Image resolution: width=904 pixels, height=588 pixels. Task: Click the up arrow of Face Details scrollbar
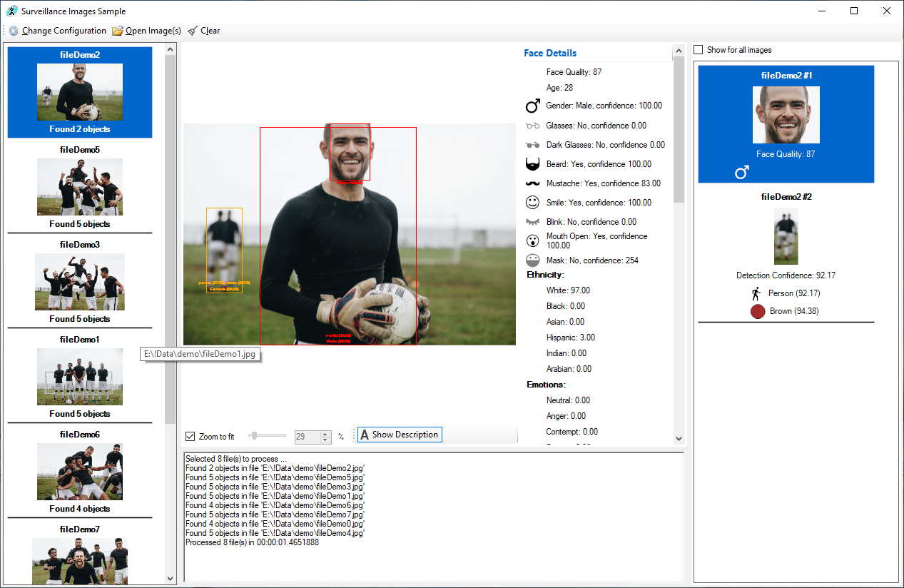tap(679, 50)
